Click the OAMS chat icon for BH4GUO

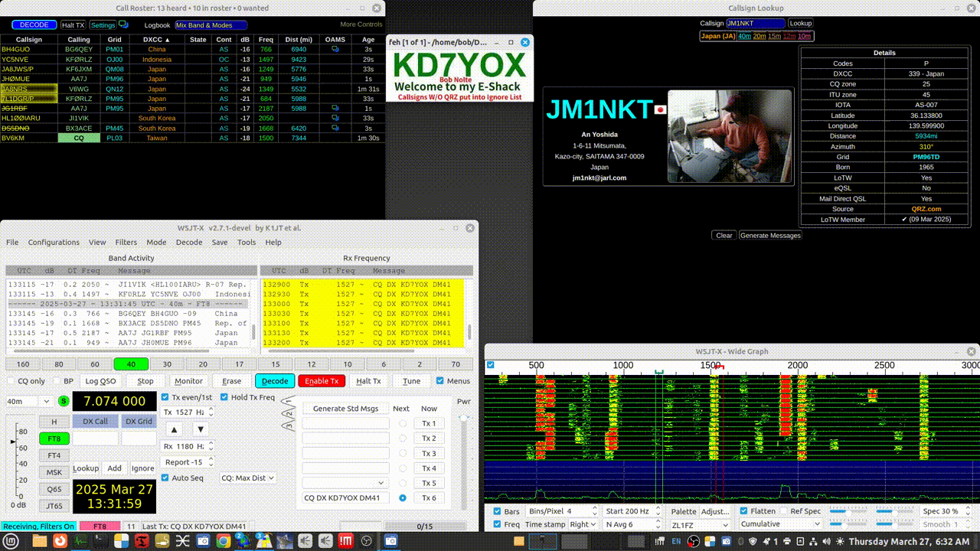(x=335, y=49)
